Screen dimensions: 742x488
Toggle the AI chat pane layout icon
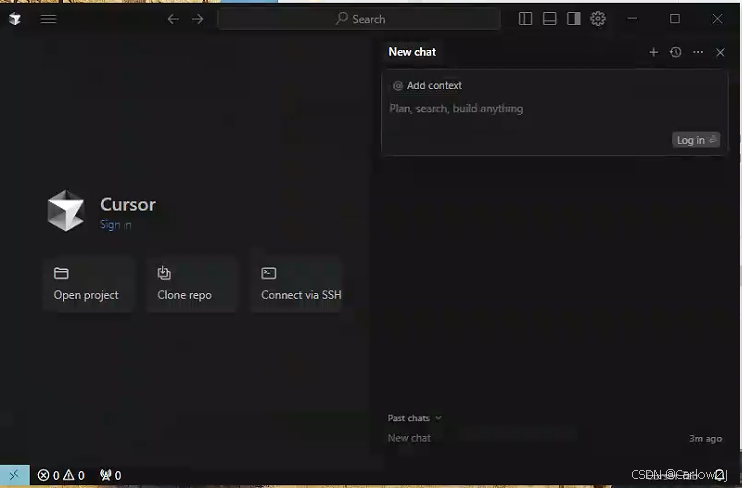[x=574, y=19]
